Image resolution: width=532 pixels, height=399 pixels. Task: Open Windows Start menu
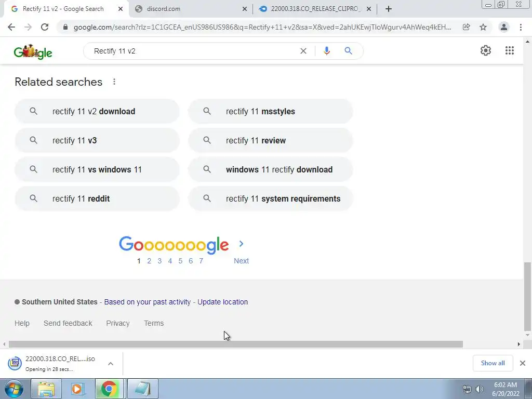coord(14,389)
